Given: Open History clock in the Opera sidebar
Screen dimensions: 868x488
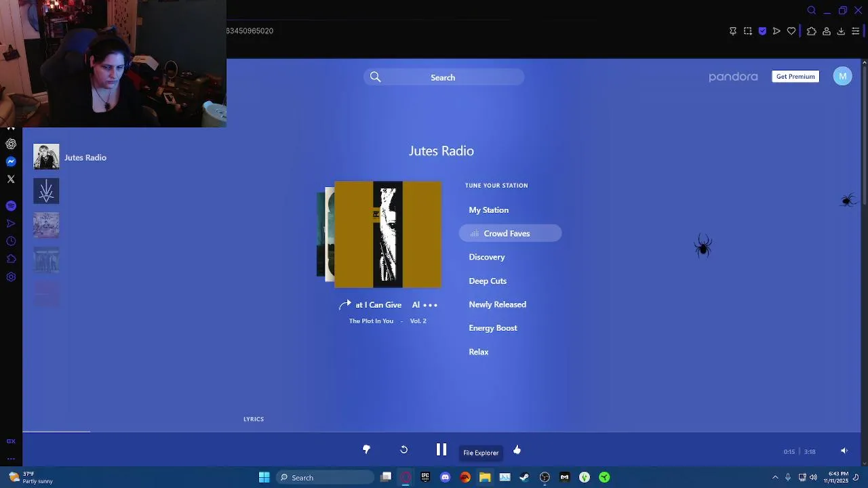Looking at the screenshot, I should pyautogui.click(x=11, y=241).
